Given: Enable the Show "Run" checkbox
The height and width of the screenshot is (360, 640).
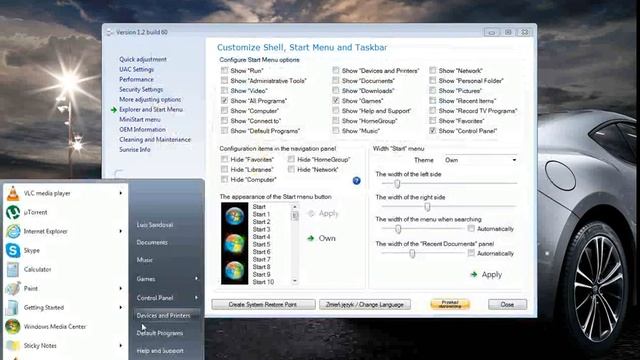Looking at the screenshot, I should (224, 71).
